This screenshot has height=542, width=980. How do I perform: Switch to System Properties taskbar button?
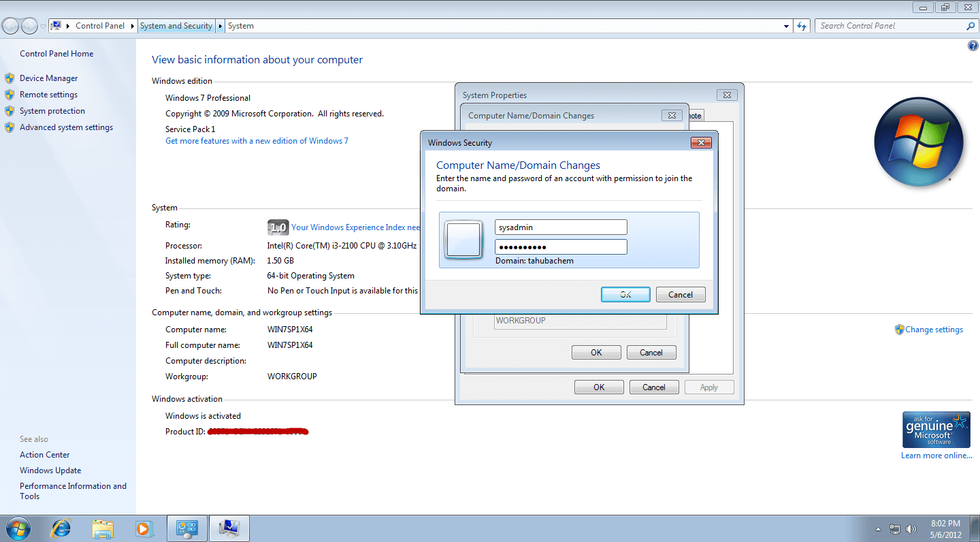(x=229, y=528)
